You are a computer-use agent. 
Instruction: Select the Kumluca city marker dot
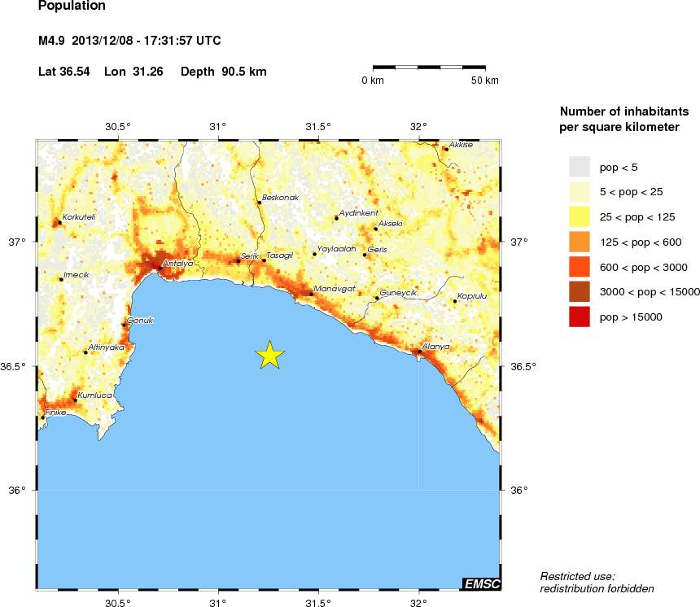coord(75,400)
